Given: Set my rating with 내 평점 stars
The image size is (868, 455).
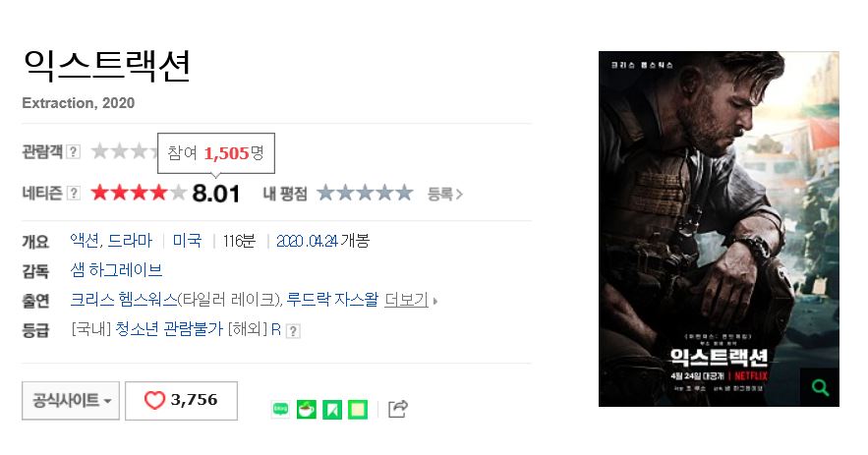Looking at the screenshot, I should point(365,194).
